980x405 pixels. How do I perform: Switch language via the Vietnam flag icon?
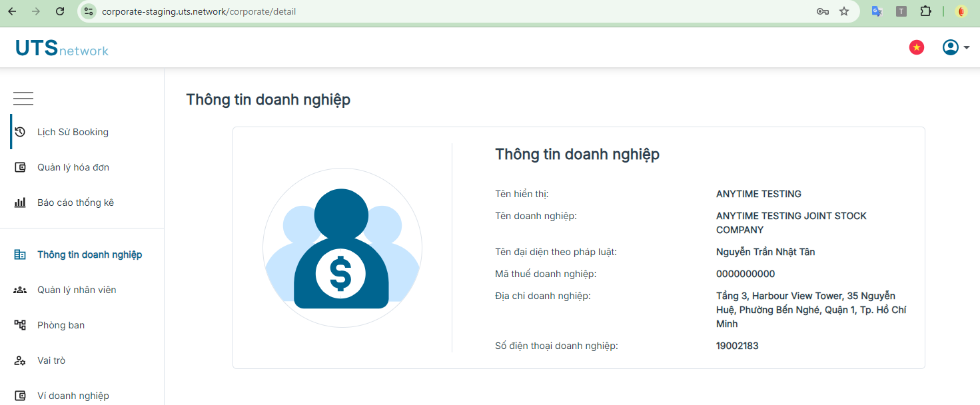[x=917, y=47]
